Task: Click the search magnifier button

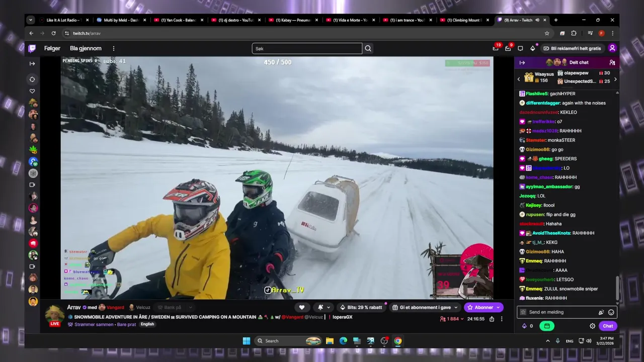Action: click(x=368, y=48)
